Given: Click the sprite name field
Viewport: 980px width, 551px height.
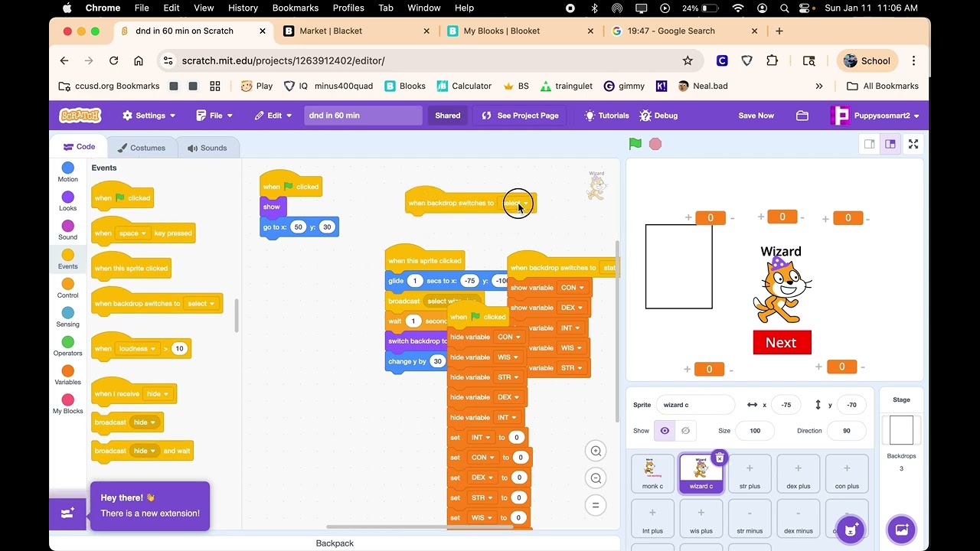Looking at the screenshot, I should pyautogui.click(x=695, y=405).
